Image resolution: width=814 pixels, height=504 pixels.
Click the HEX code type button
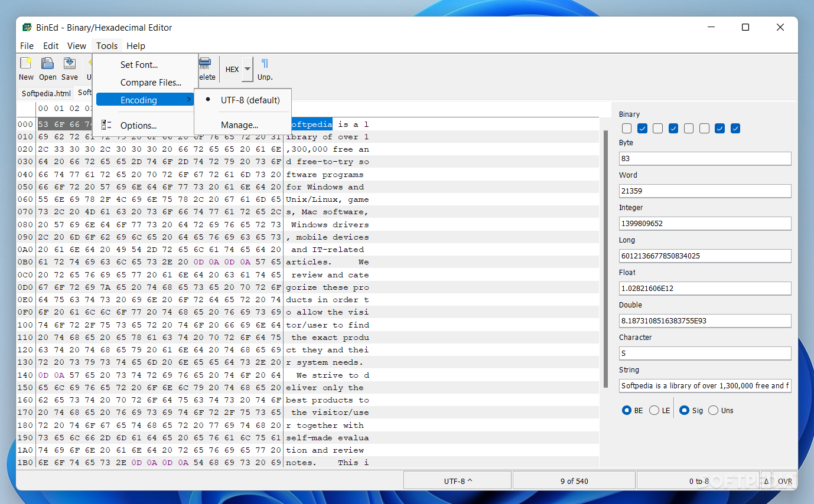click(232, 69)
